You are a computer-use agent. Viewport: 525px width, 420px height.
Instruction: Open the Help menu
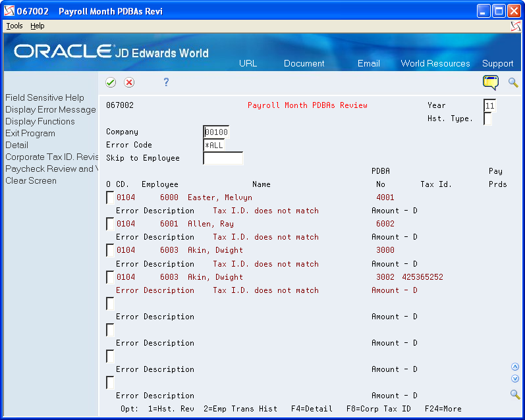click(x=37, y=26)
